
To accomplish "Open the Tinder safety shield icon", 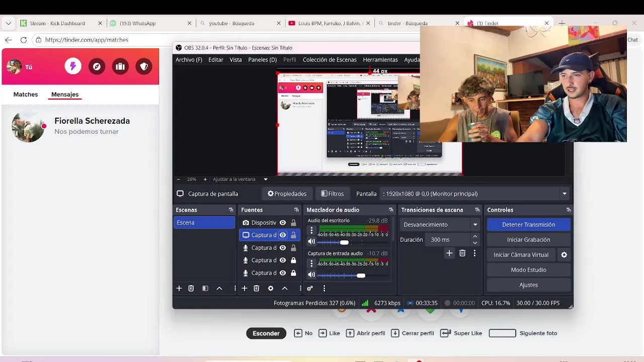I will tap(144, 66).
